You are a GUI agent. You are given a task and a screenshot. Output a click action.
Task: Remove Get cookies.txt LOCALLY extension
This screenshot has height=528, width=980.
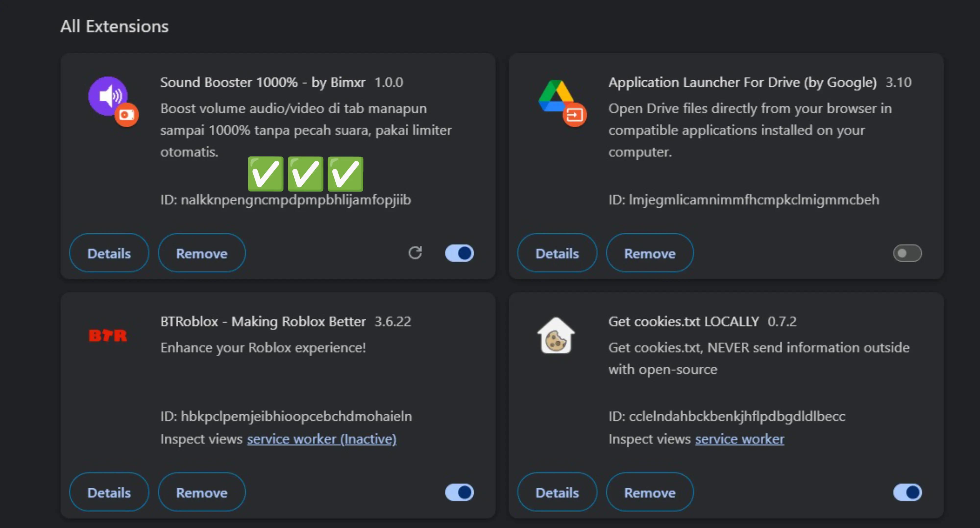click(x=650, y=492)
